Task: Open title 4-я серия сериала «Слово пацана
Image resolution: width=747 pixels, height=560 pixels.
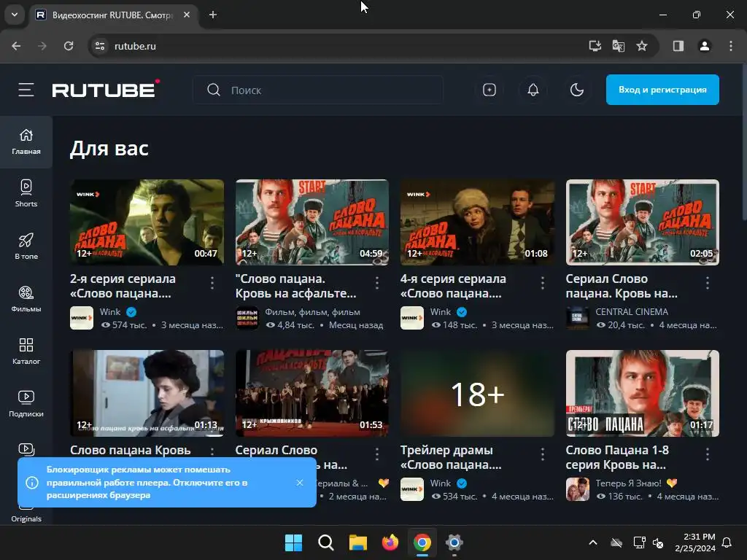Action: (x=453, y=286)
